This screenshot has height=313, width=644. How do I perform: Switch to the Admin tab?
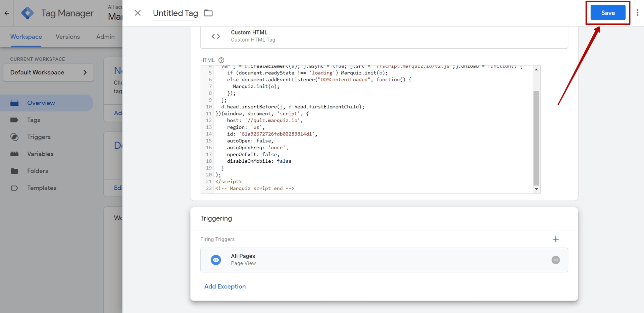pyautogui.click(x=105, y=37)
